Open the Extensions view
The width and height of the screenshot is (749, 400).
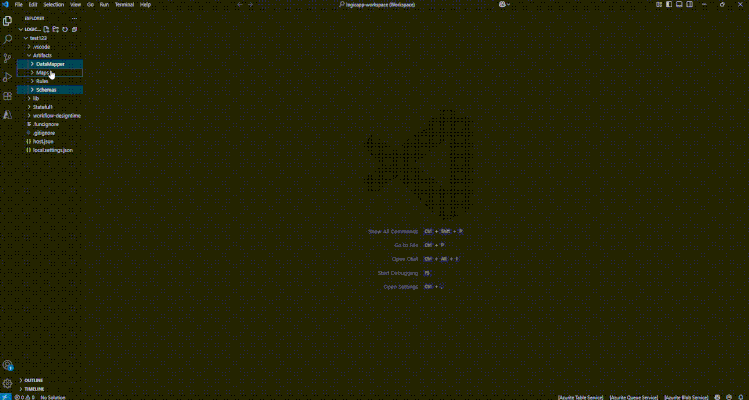pyautogui.click(x=7, y=96)
